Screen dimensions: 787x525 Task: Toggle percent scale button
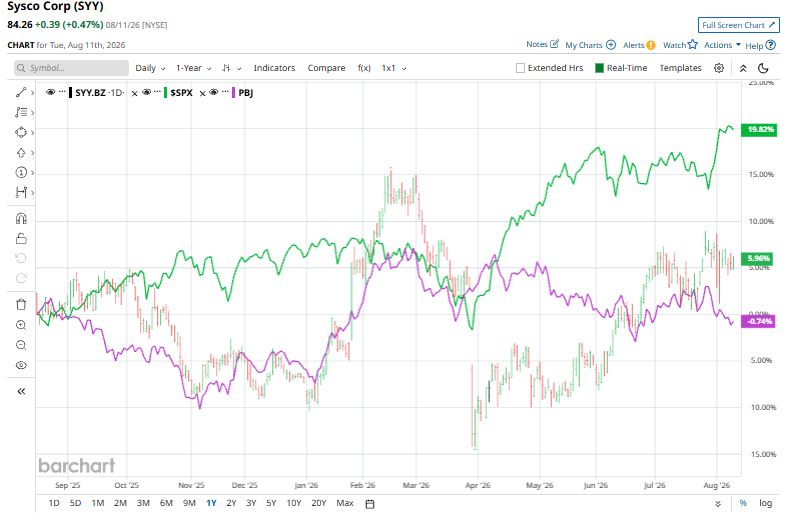click(x=743, y=503)
